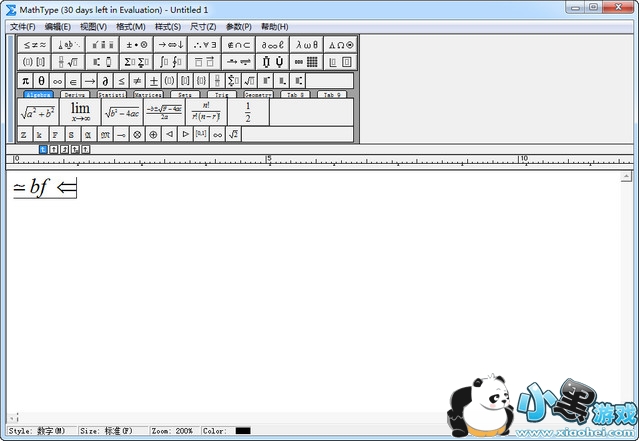Open the labeled arrow templates palette

tap(238, 62)
